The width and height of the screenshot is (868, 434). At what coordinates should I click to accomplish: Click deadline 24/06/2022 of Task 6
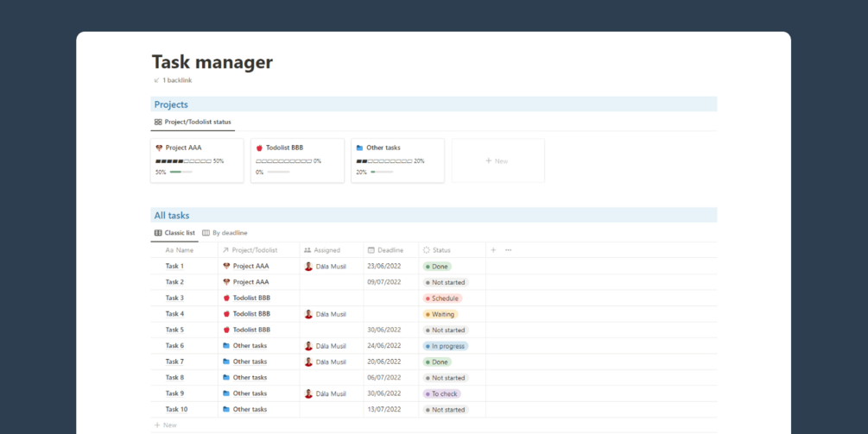384,346
